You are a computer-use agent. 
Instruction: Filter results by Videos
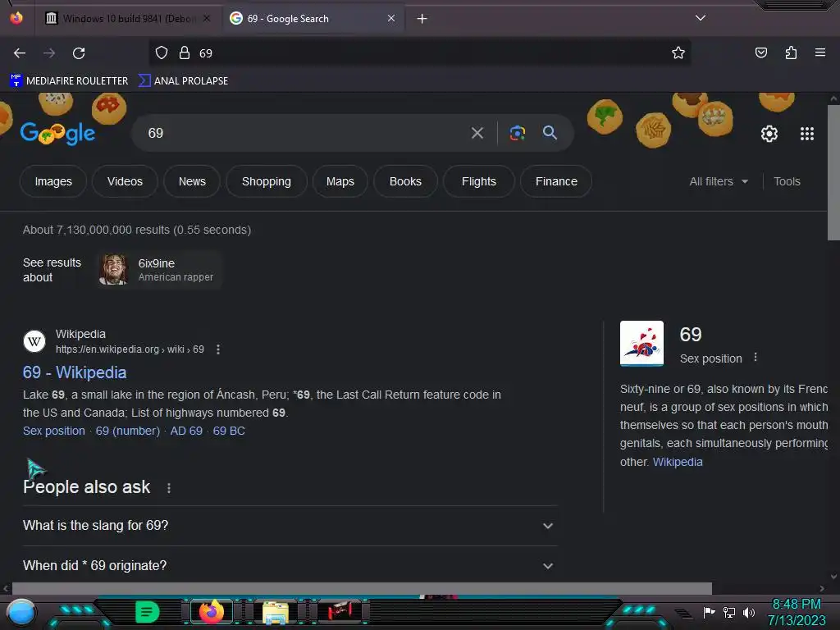tap(125, 181)
